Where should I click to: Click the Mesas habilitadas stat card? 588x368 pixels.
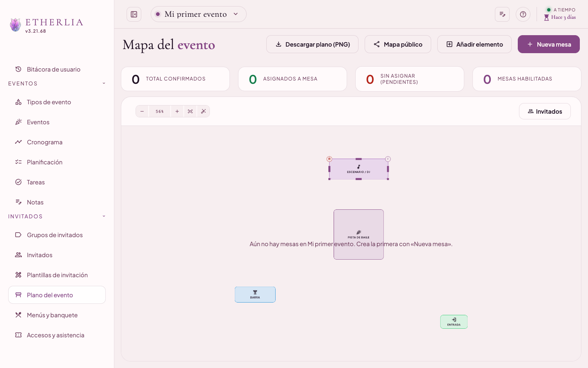coord(527,79)
